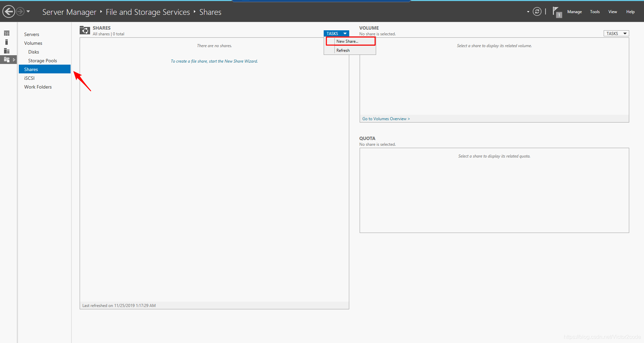Image resolution: width=644 pixels, height=343 pixels.
Task: Open the navigation history dropdown arrow
Action: (28, 12)
